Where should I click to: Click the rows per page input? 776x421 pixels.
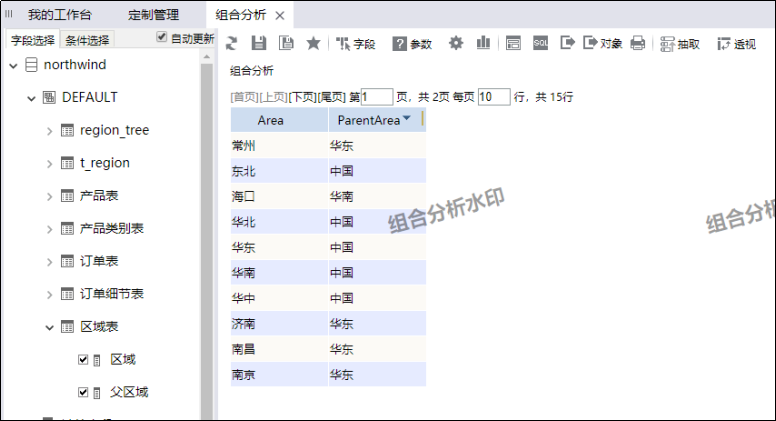point(494,97)
